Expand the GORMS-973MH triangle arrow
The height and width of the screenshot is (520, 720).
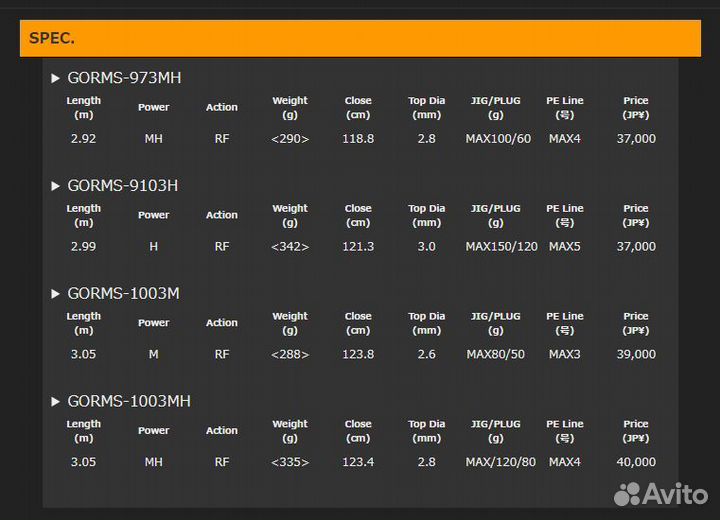pos(55,78)
